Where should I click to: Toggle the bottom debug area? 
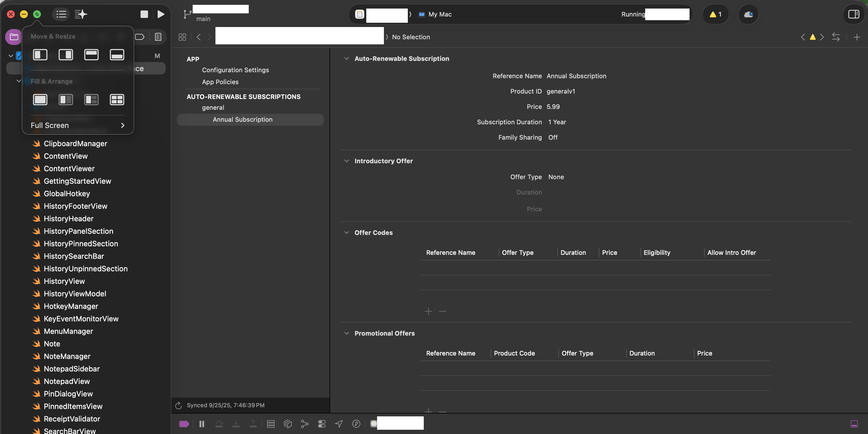tap(854, 424)
